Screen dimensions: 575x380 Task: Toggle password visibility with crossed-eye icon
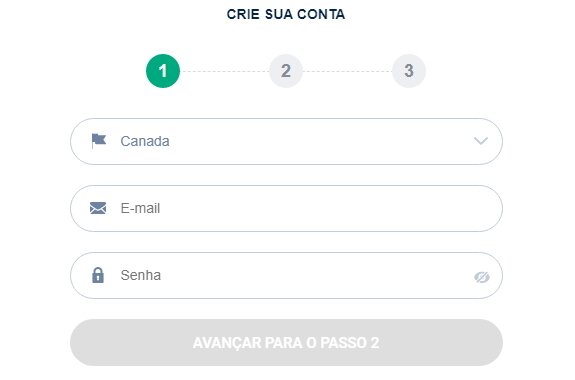click(x=481, y=277)
